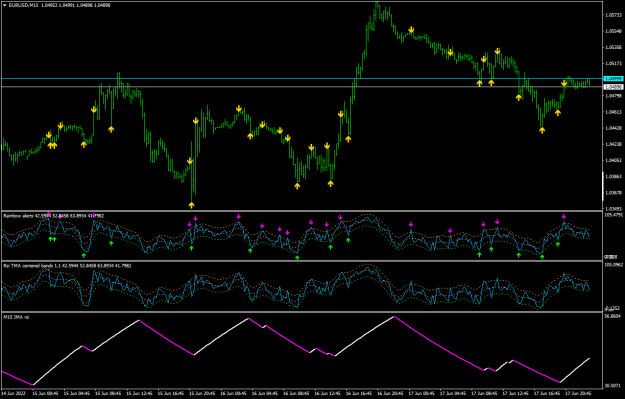
Task: Click the 16 Jun 16:45 time label
Action: click(360, 393)
